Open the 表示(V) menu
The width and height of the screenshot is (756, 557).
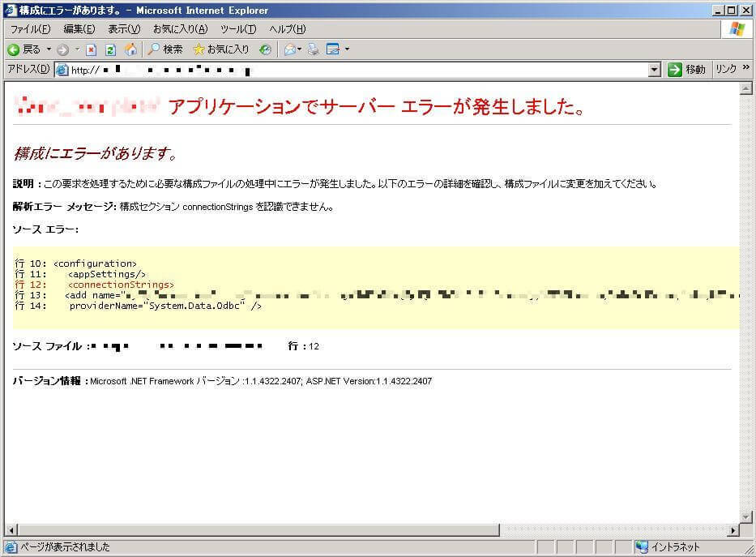coord(124,29)
